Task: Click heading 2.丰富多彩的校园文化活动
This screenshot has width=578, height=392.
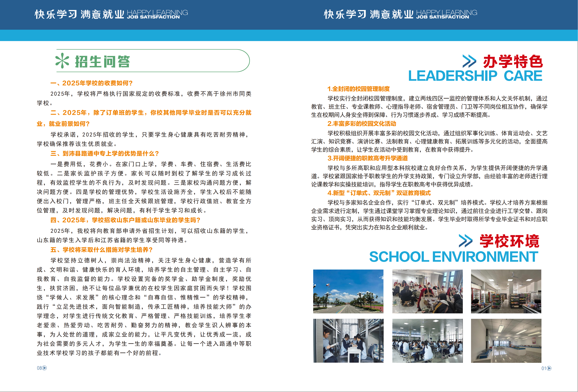Action: point(362,124)
